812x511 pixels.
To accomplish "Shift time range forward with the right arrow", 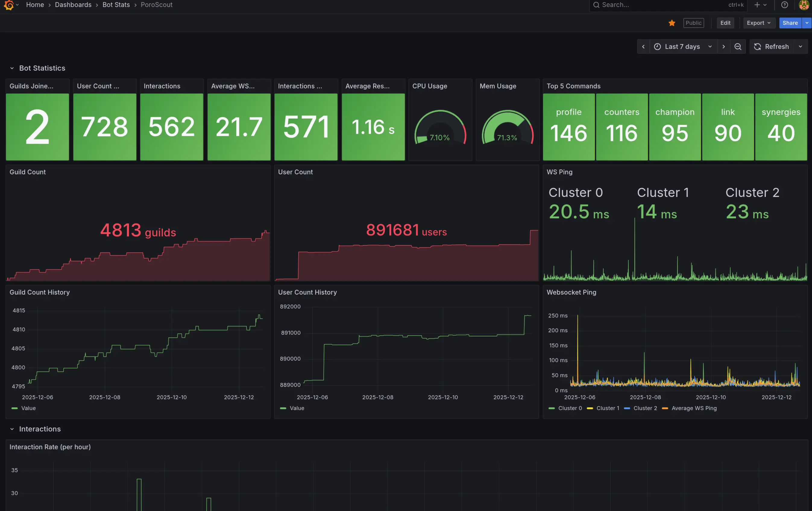I will pyautogui.click(x=724, y=46).
